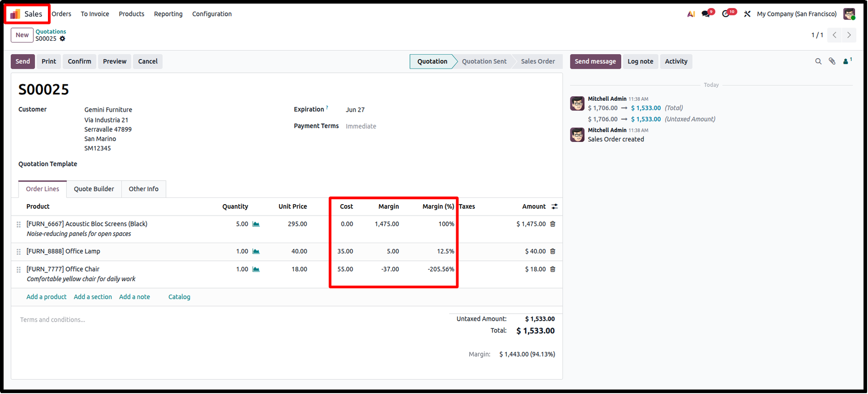Viewport: 868px width, 394px height.
Task: Switch company via My Company (San Francisco)
Action: click(x=797, y=14)
